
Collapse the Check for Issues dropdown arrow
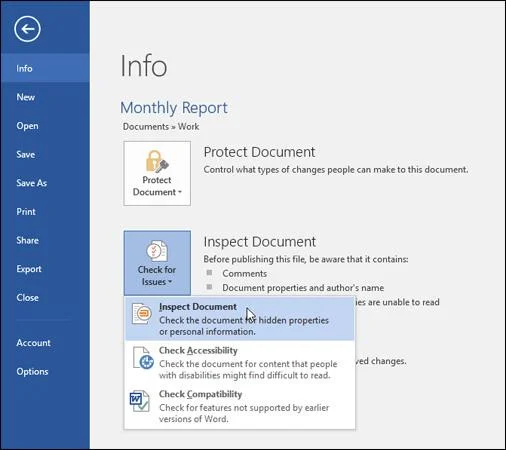170,282
